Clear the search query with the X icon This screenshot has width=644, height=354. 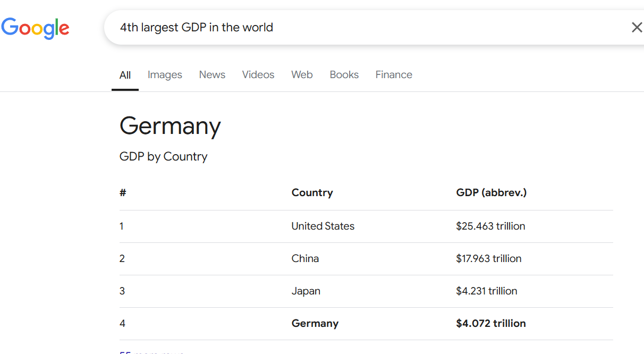click(x=636, y=28)
